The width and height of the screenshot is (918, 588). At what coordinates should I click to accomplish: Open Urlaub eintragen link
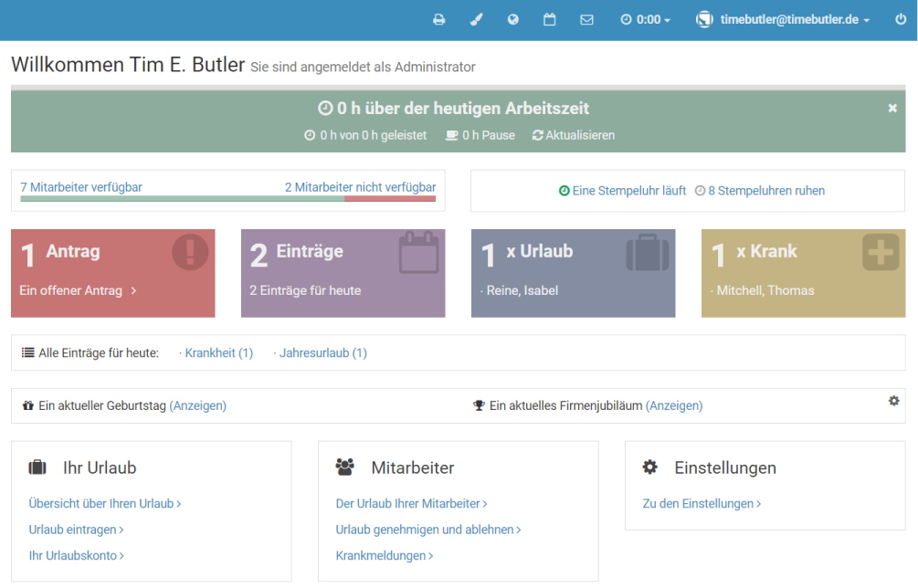coord(76,530)
